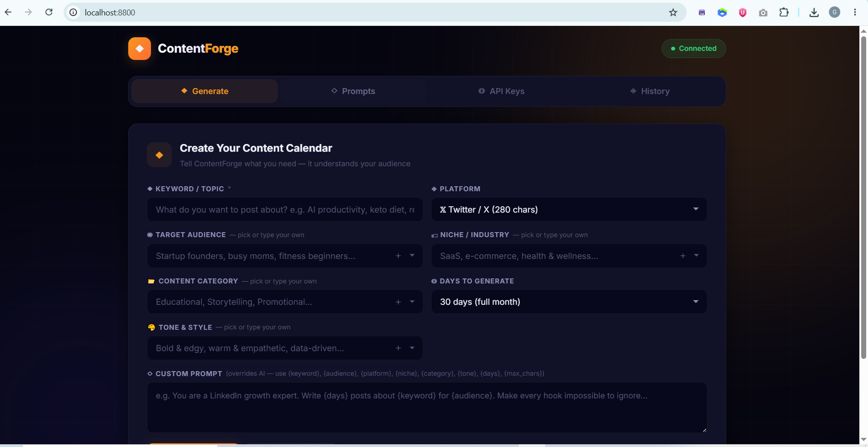Click the Custom Prompt text area

[427, 407]
